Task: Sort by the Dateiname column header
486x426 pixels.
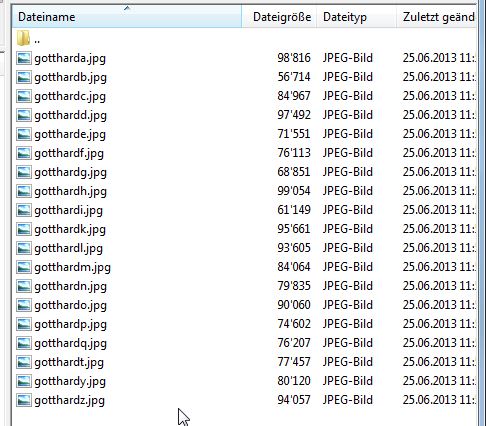Action: tap(127, 17)
